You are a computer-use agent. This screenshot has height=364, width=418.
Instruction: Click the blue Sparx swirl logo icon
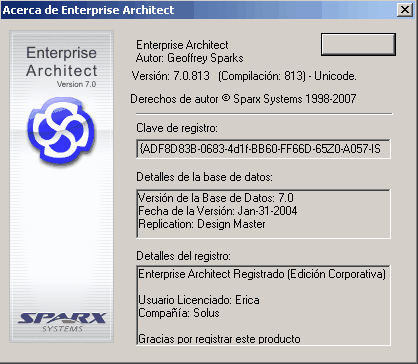pos(61,131)
